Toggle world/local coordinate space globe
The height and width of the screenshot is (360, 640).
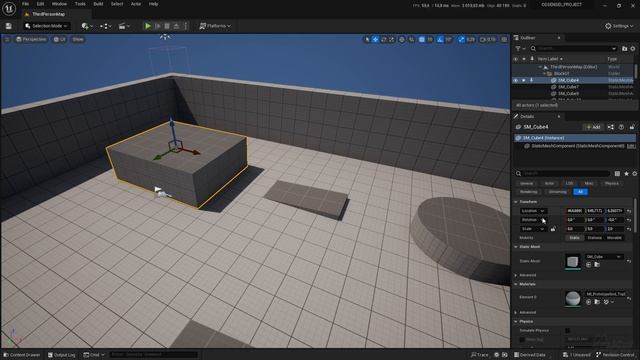click(402, 39)
